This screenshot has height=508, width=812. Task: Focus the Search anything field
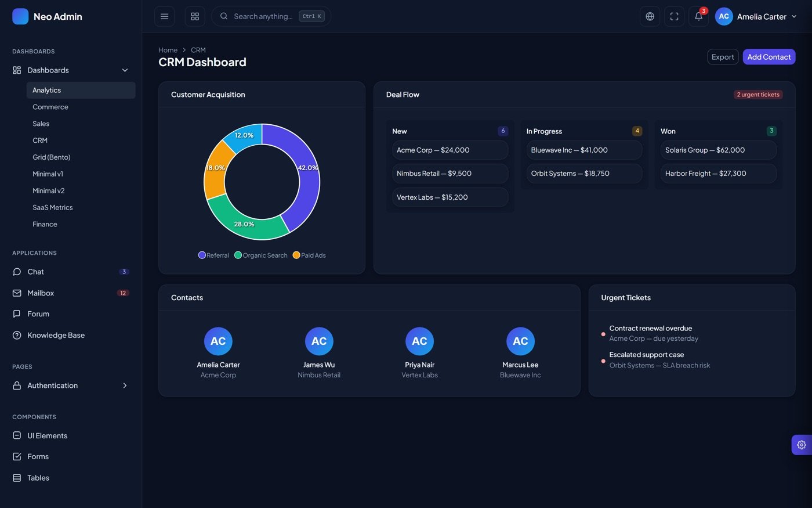(271, 16)
